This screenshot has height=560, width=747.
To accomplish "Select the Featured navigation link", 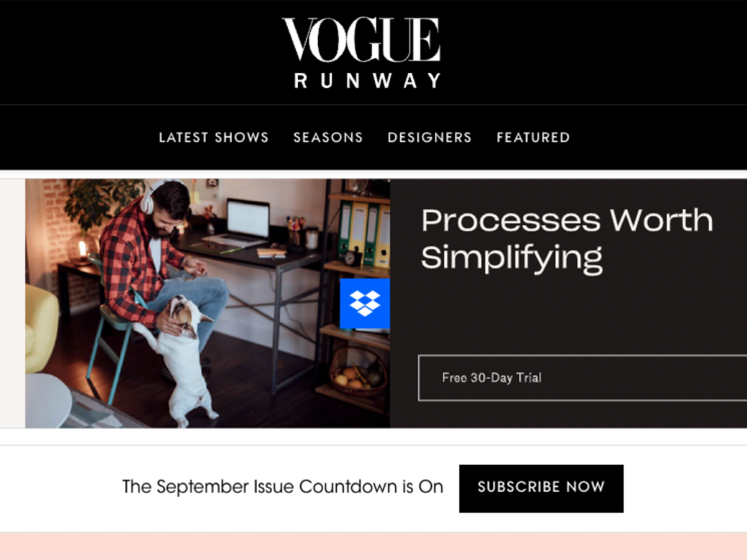I will (533, 138).
